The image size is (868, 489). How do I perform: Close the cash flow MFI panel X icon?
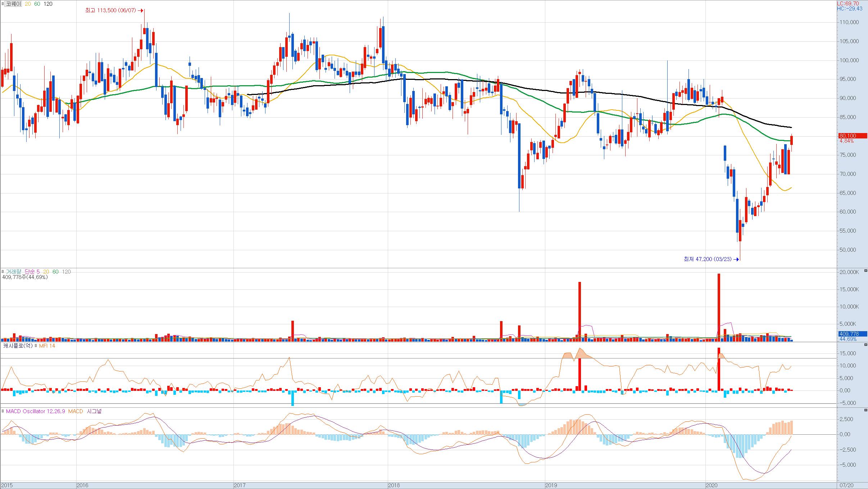click(x=865, y=344)
